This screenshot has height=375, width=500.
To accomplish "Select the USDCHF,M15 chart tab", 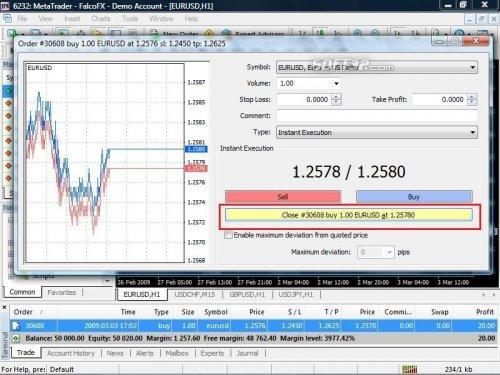I will click(195, 295).
